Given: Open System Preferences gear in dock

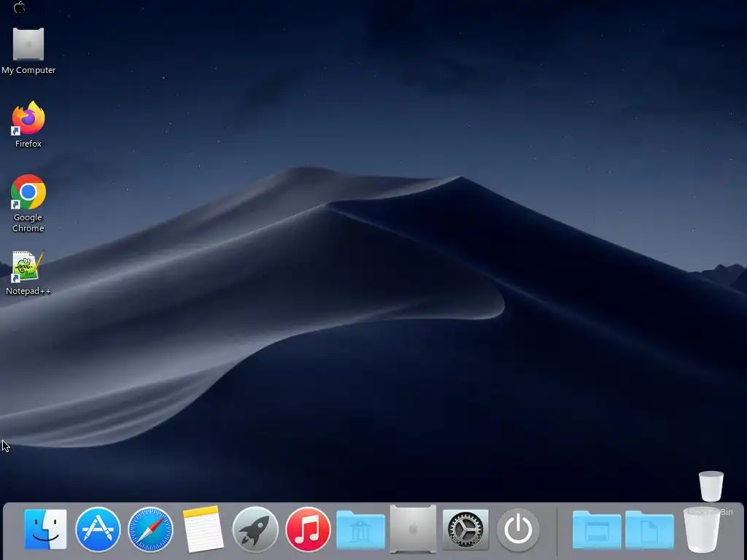Looking at the screenshot, I should [x=465, y=529].
